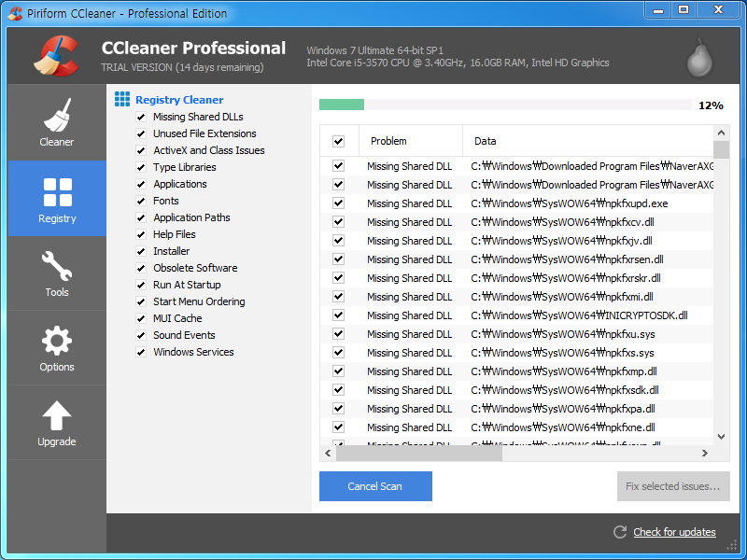Click the TRIAL VERSION 14 days remaining text
Screen dimensions: 747x560
182,67
